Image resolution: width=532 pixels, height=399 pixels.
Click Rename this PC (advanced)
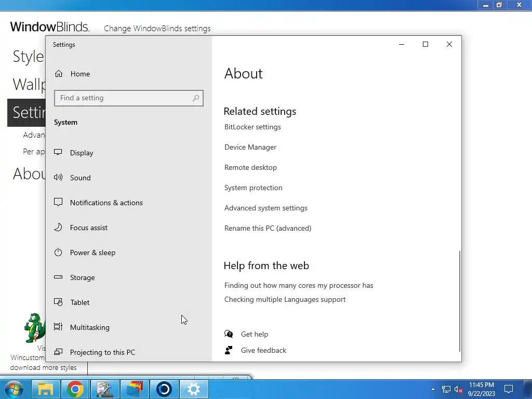[268, 228]
